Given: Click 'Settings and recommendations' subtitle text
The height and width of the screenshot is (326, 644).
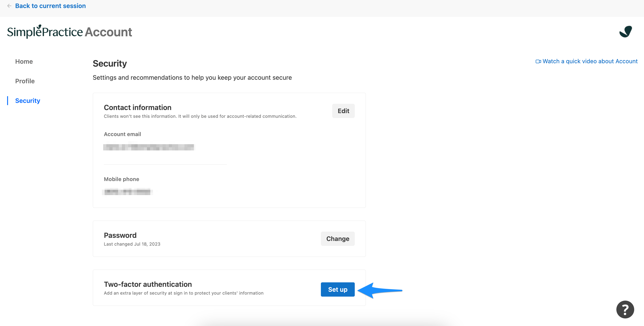Looking at the screenshot, I should pyautogui.click(x=192, y=77).
